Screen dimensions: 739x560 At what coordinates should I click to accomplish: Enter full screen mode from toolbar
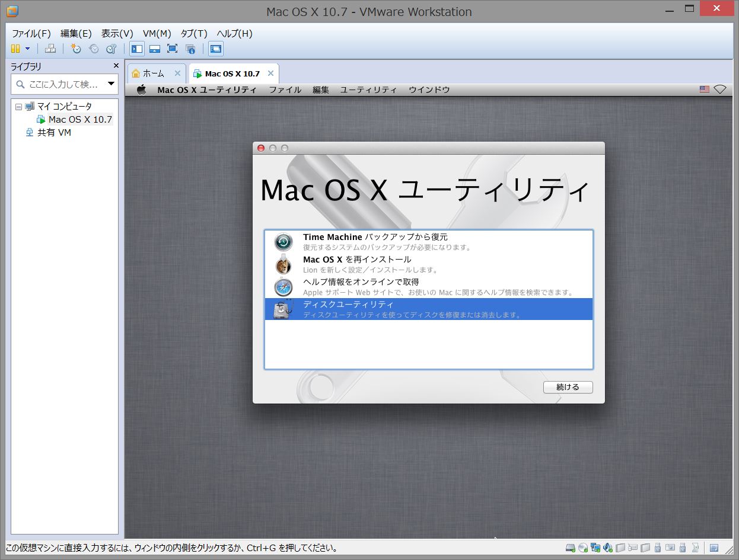172,49
